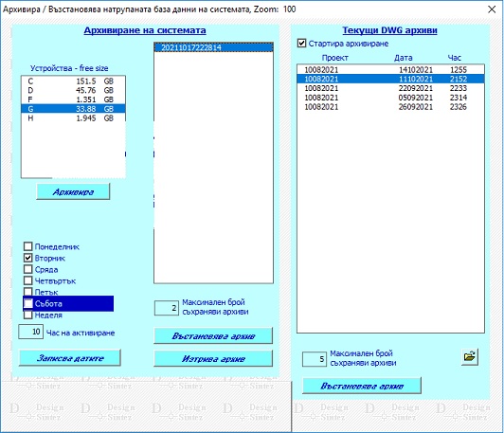Click Възстановява архив under system archives
This screenshot has width=504, height=433.
tap(213, 336)
